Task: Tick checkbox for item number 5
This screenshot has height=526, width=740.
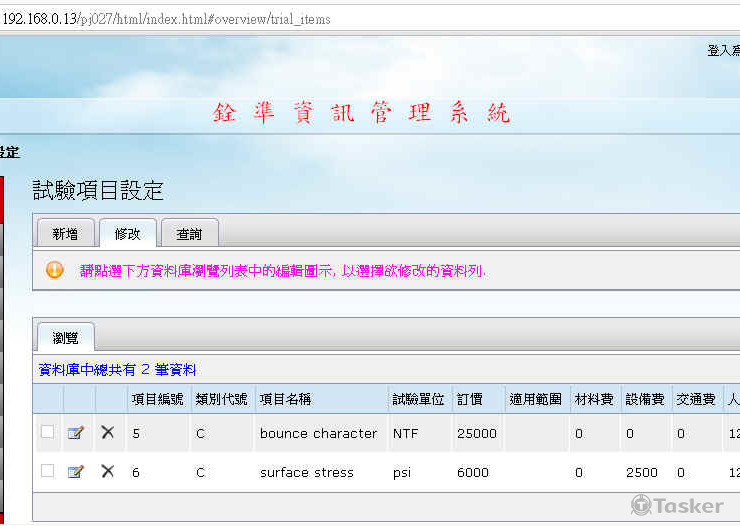Action: [47, 432]
